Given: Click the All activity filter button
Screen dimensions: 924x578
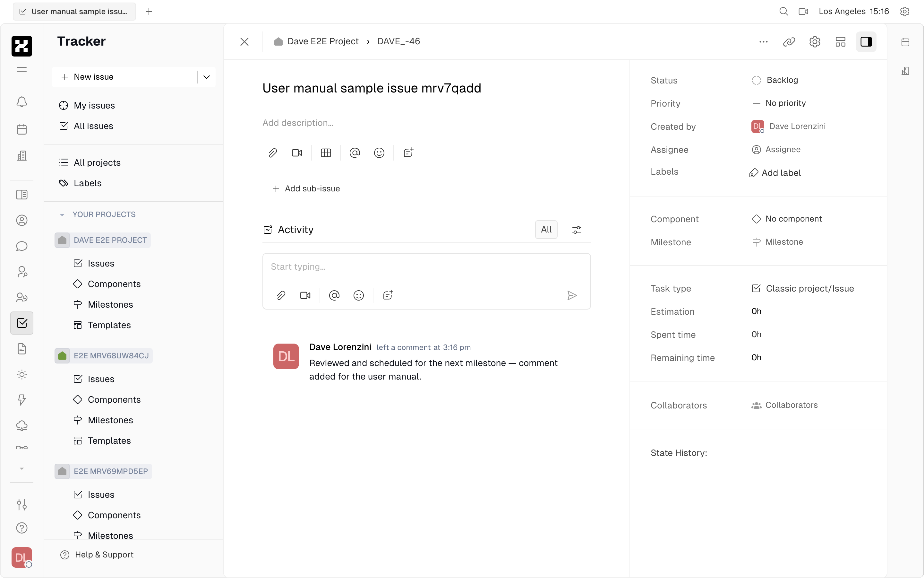Looking at the screenshot, I should [546, 229].
